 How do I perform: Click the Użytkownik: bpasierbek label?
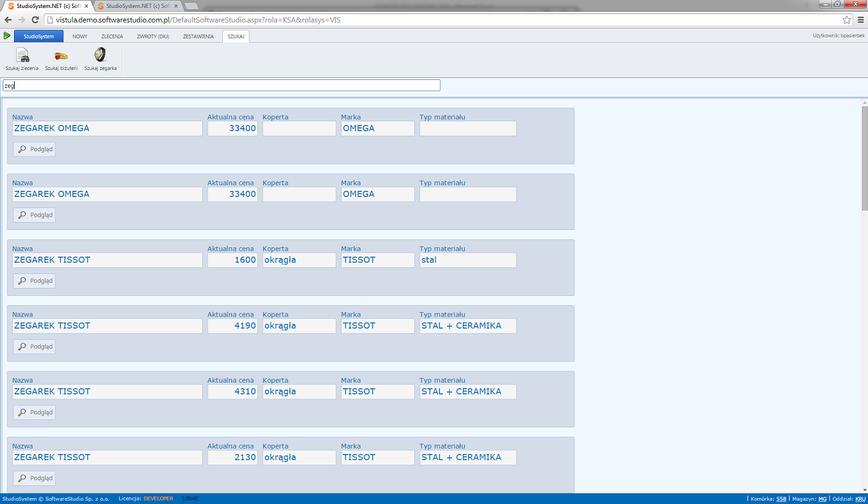838,35
